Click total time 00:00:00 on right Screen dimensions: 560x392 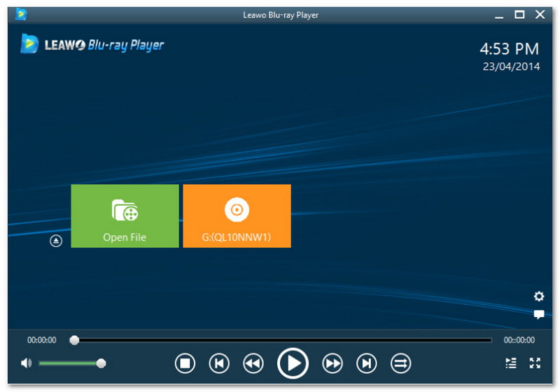tap(519, 340)
